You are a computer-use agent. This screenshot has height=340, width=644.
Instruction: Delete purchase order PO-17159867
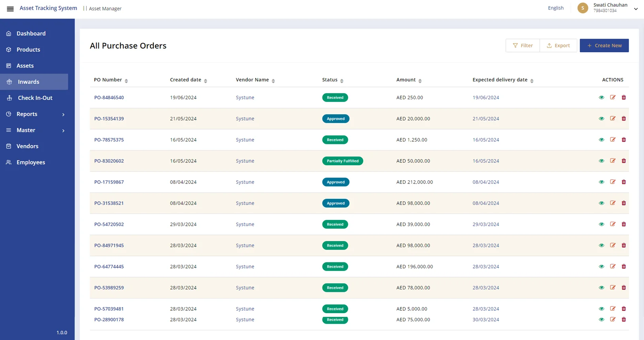click(624, 182)
